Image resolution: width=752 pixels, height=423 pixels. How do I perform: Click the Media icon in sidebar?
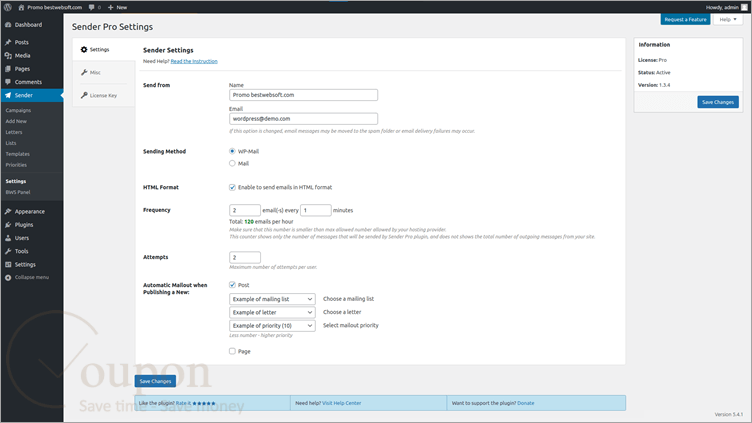8,56
